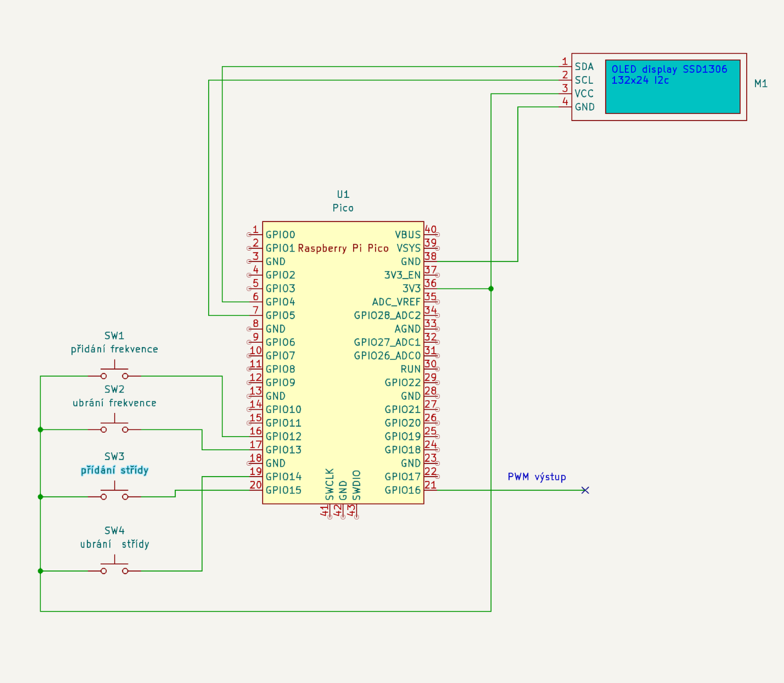Image resolution: width=784 pixels, height=683 pixels.
Task: Click the PWM výstup text label
Action: point(537,477)
